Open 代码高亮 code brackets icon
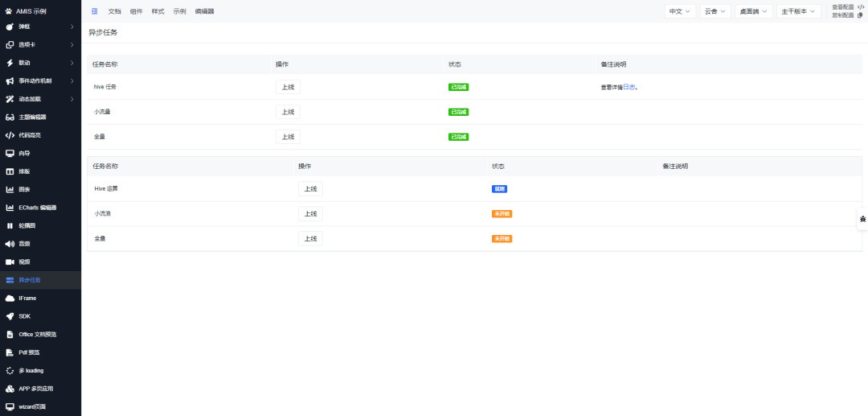868x416 pixels. click(x=10, y=135)
